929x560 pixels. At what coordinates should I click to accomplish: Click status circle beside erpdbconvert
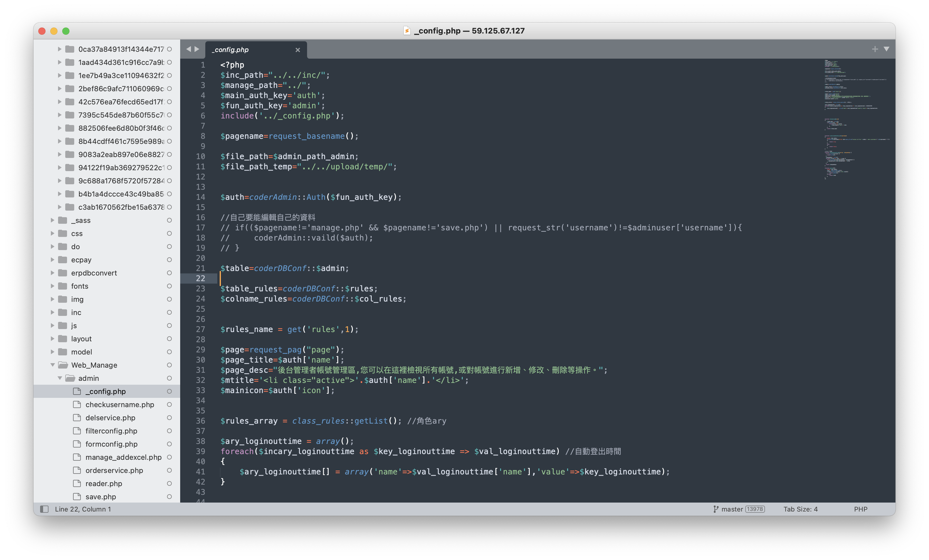coord(169,273)
